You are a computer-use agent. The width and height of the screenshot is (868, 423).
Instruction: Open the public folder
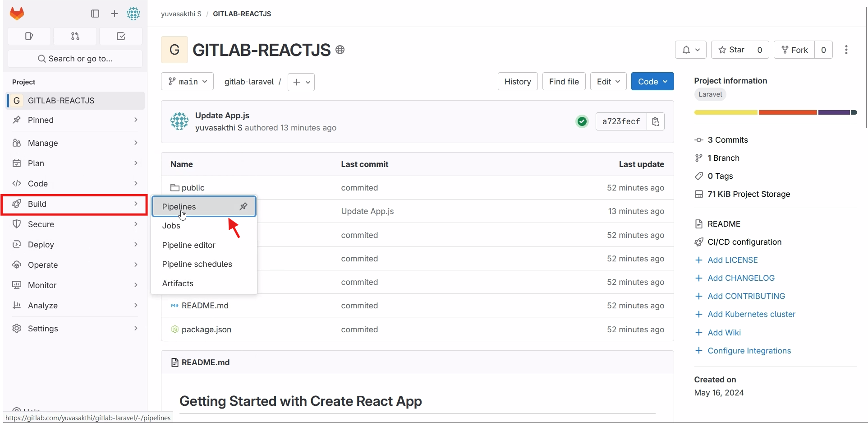193,188
